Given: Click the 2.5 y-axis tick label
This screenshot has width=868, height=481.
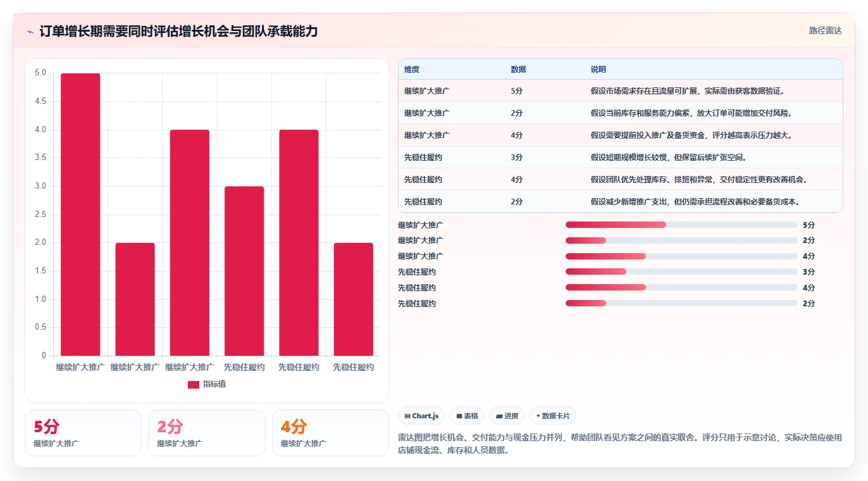Looking at the screenshot, I should (40, 215).
